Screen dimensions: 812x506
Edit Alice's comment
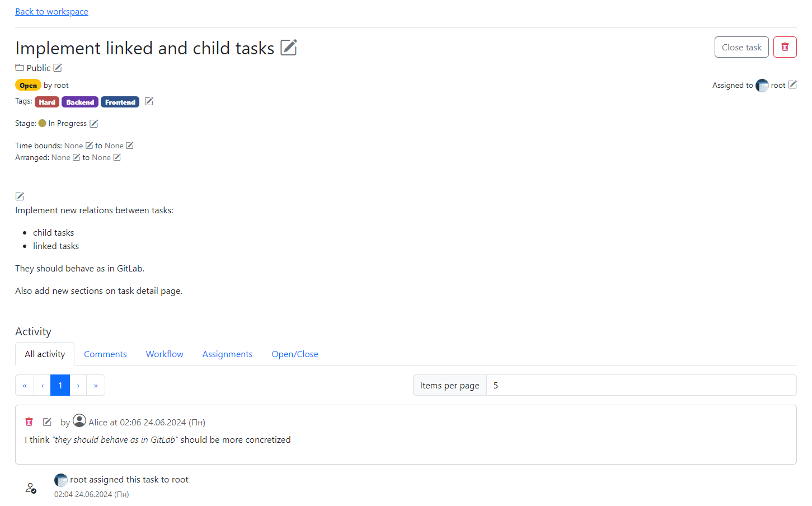[48, 422]
